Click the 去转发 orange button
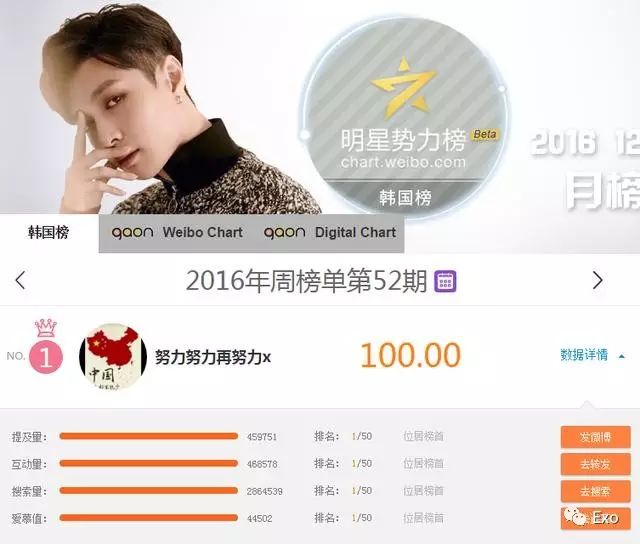This screenshot has height=544, width=640. tap(596, 464)
